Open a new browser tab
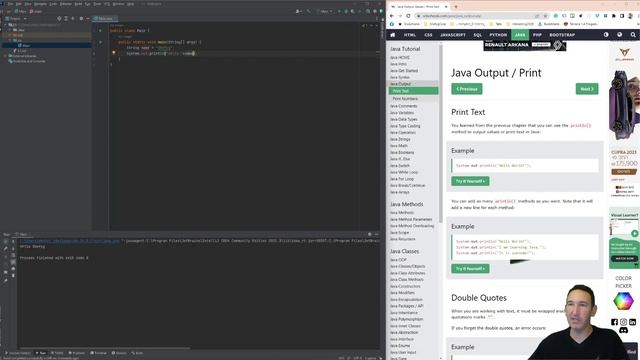This screenshot has width=640, height=360. point(456,7)
